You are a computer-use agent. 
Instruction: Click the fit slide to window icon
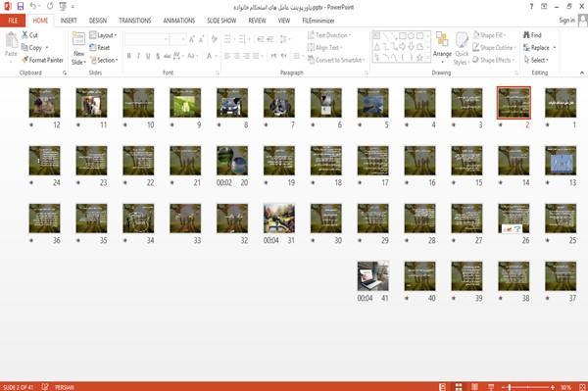582,387
